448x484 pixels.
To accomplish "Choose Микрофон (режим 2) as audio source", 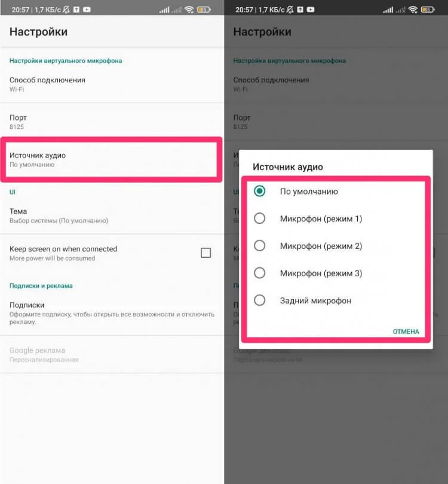I will pyautogui.click(x=336, y=246).
